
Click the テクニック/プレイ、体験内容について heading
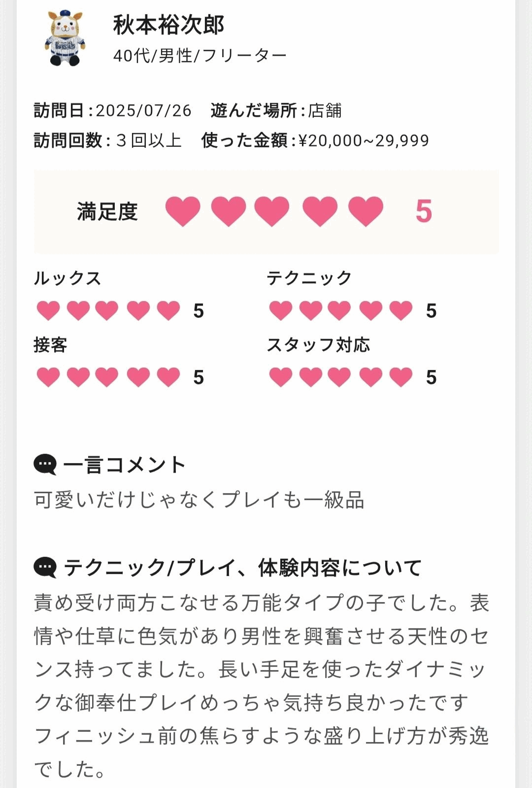pyautogui.click(x=242, y=568)
